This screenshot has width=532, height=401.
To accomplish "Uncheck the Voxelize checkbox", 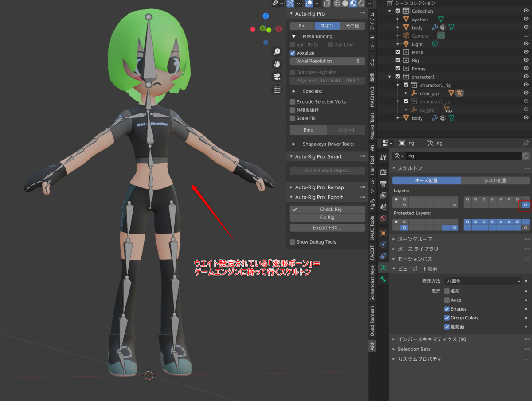I will click(293, 53).
